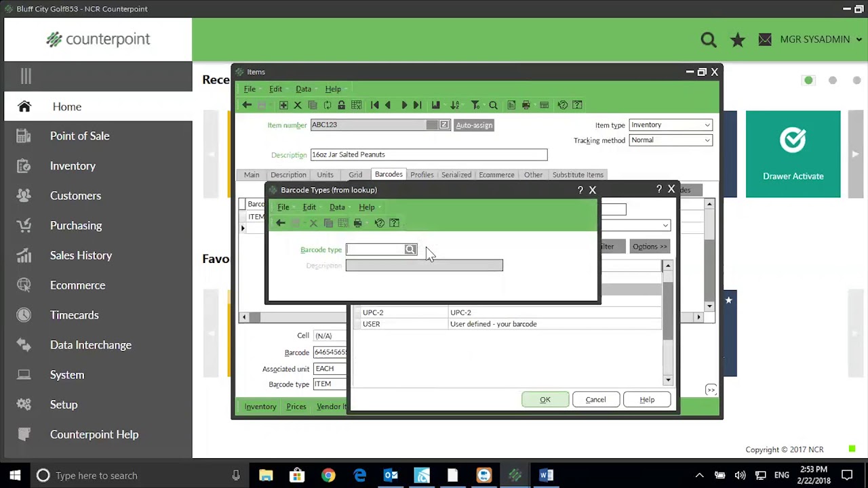Click the lock icon in Items toolbar
The width and height of the screenshot is (868, 488).
tap(341, 105)
